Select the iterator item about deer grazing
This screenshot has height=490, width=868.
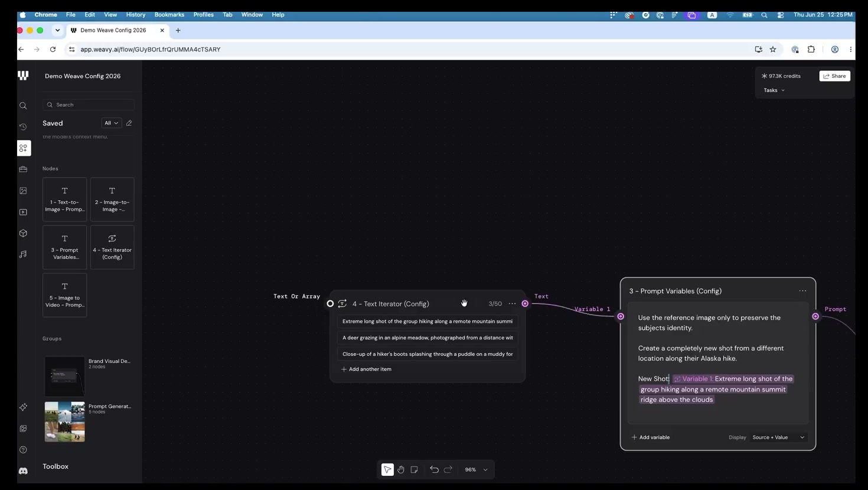pos(428,338)
